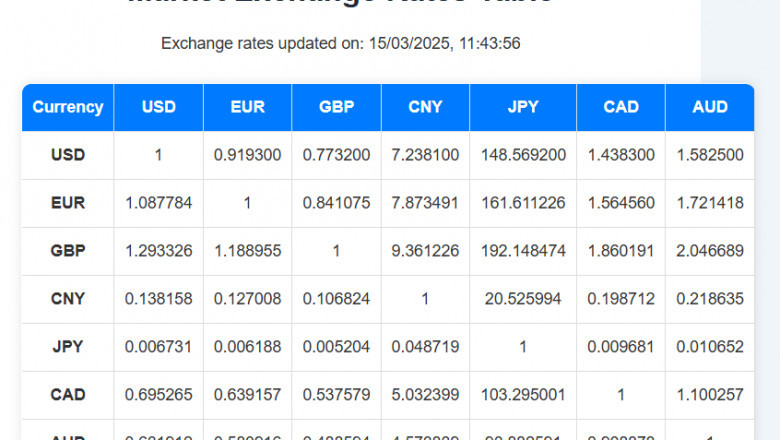Click the CAD row label
The height and width of the screenshot is (440, 780).
point(68,395)
